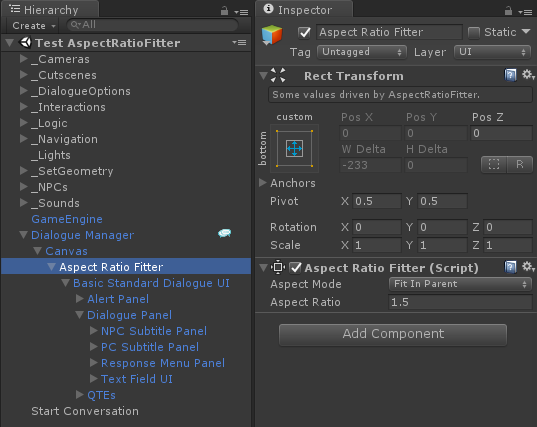Switch to the Hierarchy tab
Image resolution: width=537 pixels, height=427 pixels.
pos(50,10)
